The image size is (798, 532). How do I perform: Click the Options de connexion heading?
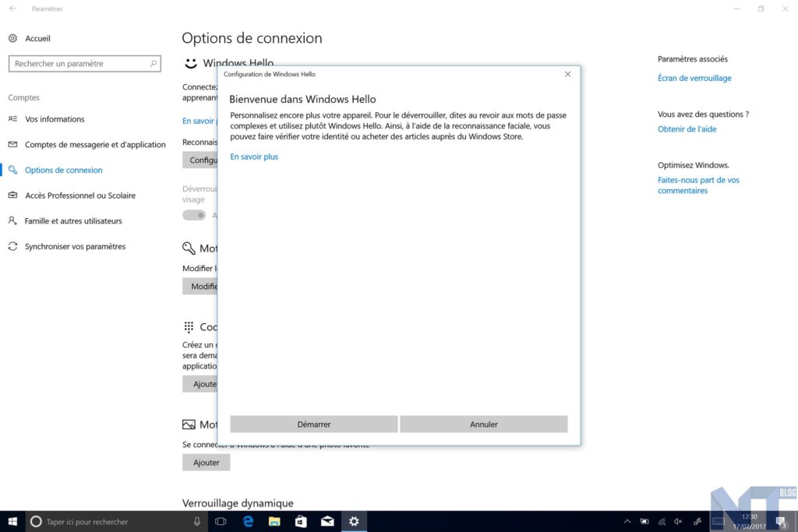click(x=252, y=38)
